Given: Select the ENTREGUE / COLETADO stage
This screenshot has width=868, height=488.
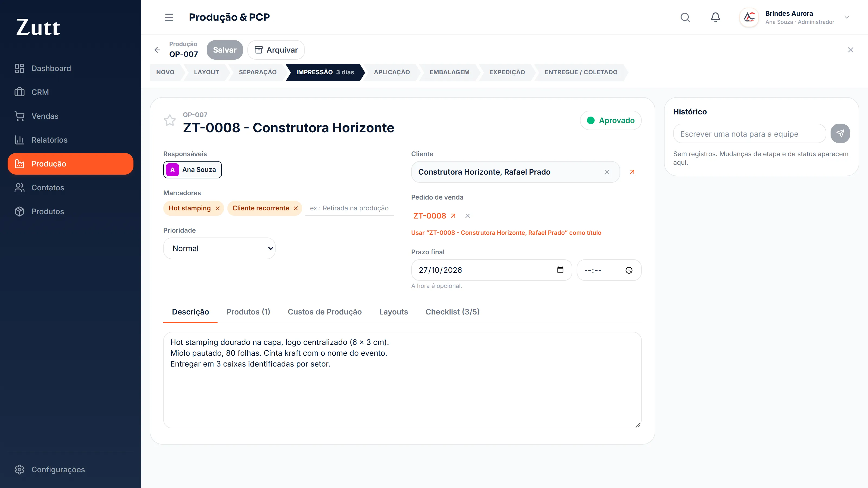Looking at the screenshot, I should tap(581, 72).
